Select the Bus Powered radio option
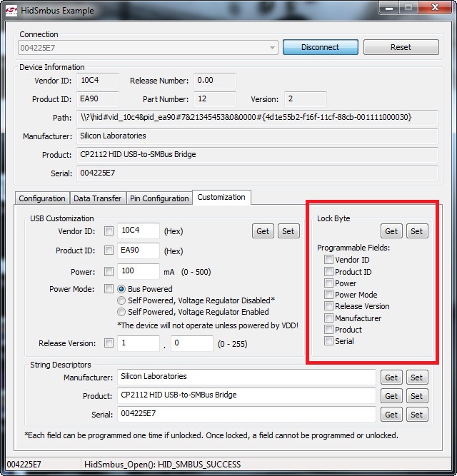This screenshot has height=476, width=457. (x=121, y=289)
